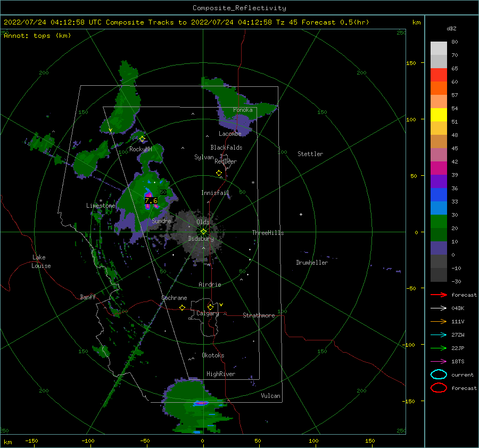Click the dBZ legend heading
The image size is (479, 448).
[x=451, y=28]
